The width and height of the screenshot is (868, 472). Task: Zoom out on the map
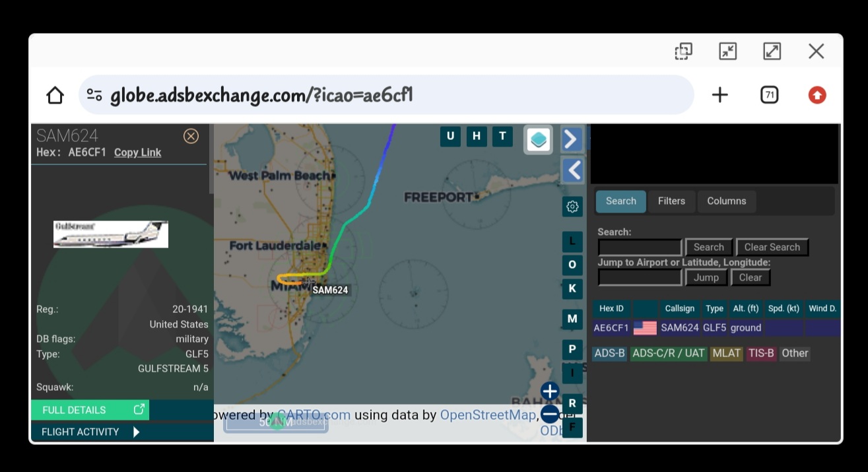pos(550,414)
